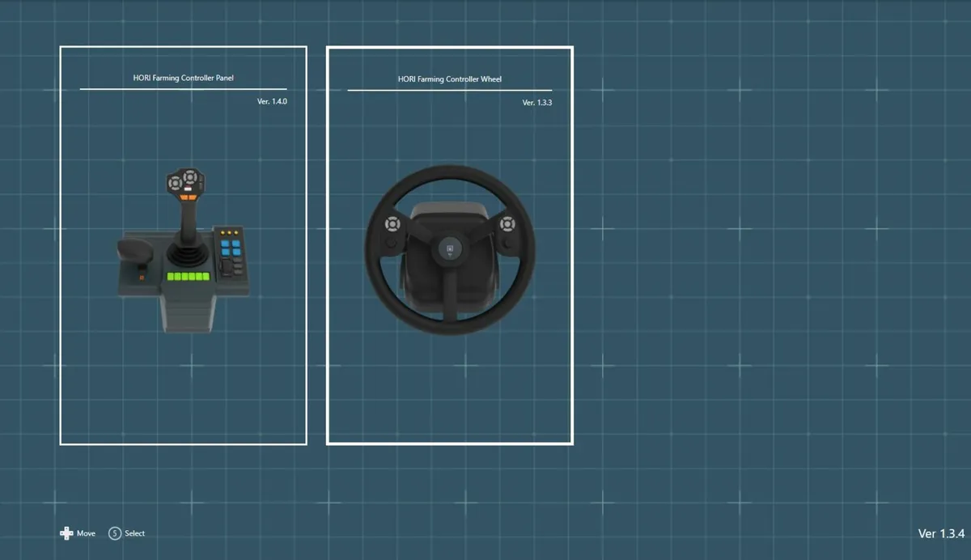Click the left spoke button cluster on the wheel
Image resolution: width=971 pixels, height=560 pixels.
click(x=392, y=223)
